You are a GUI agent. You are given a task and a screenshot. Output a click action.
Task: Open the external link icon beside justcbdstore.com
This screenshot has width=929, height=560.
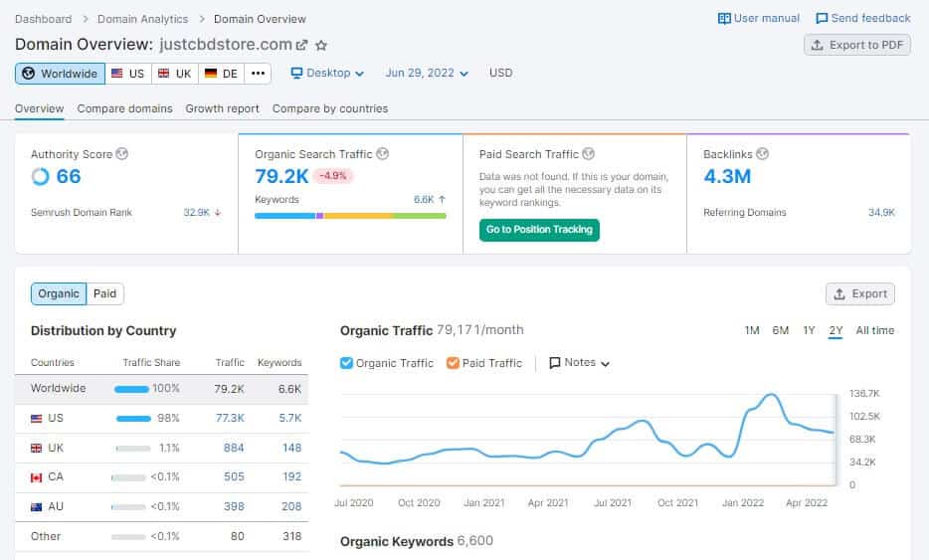(x=301, y=45)
